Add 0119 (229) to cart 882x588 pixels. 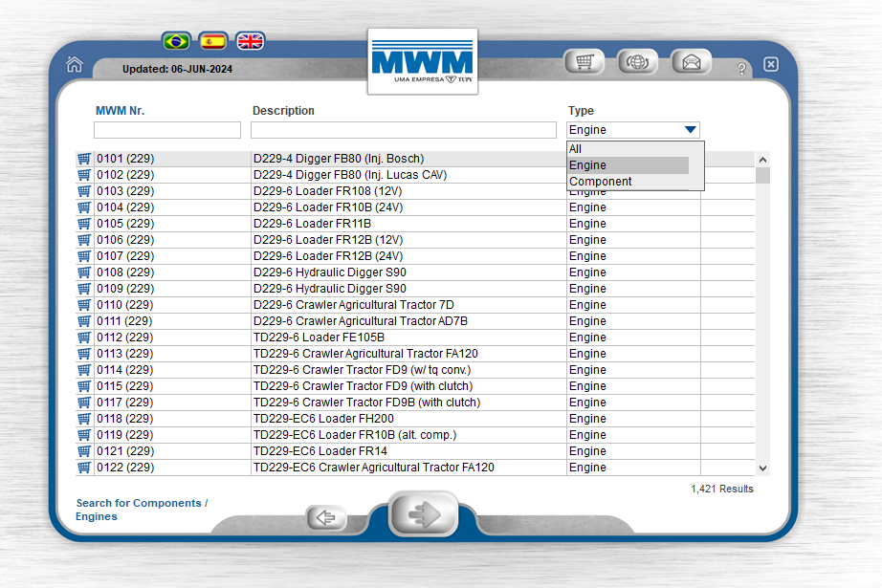(x=84, y=436)
